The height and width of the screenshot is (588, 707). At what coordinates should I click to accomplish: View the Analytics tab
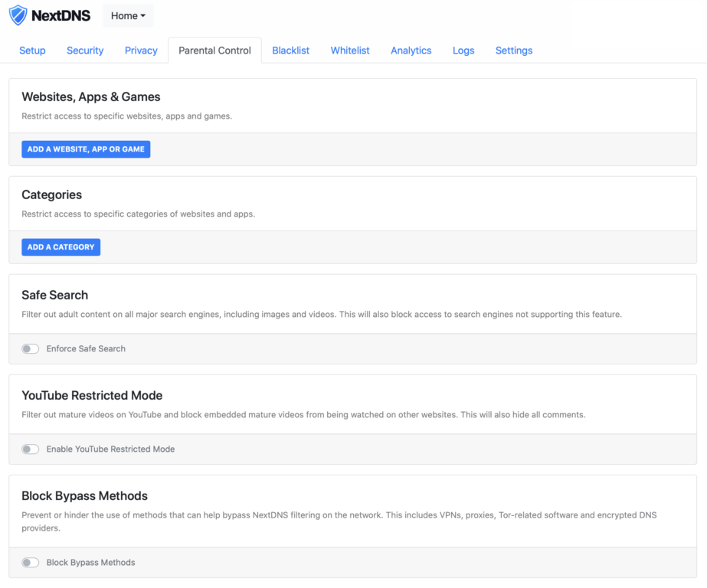411,51
